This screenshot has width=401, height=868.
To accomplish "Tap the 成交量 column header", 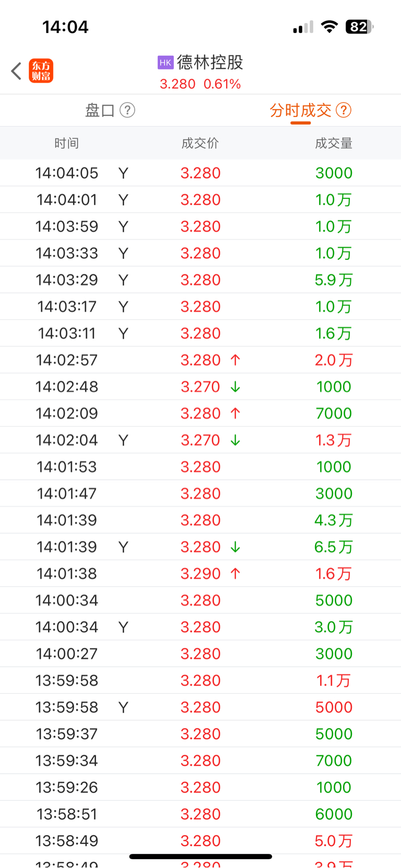I will (x=334, y=143).
